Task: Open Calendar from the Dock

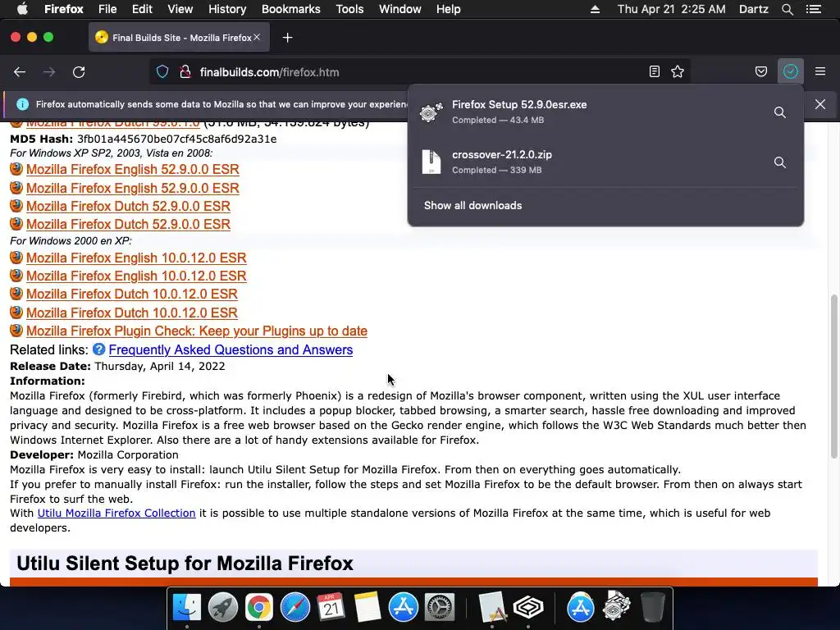Action: pos(331,607)
